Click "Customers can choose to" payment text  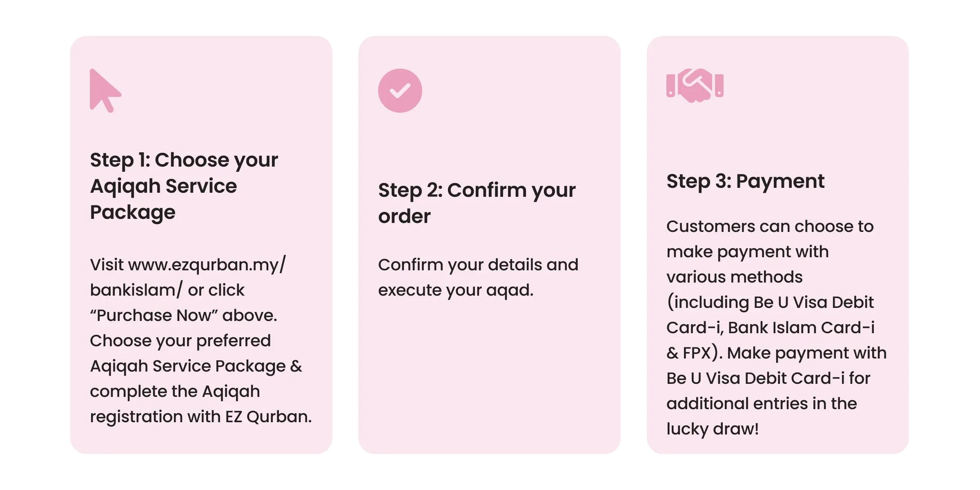(770, 226)
